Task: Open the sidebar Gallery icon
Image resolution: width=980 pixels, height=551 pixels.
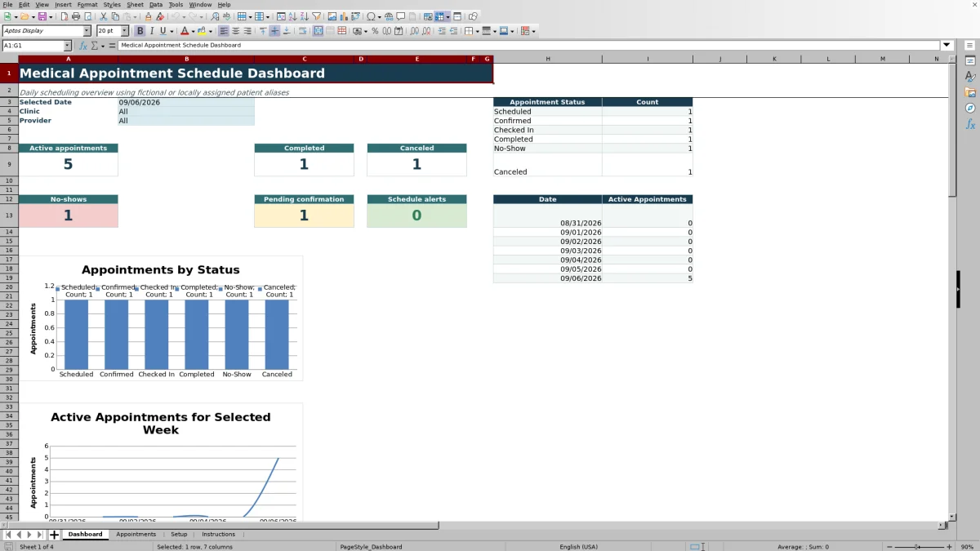Action: 970,92
